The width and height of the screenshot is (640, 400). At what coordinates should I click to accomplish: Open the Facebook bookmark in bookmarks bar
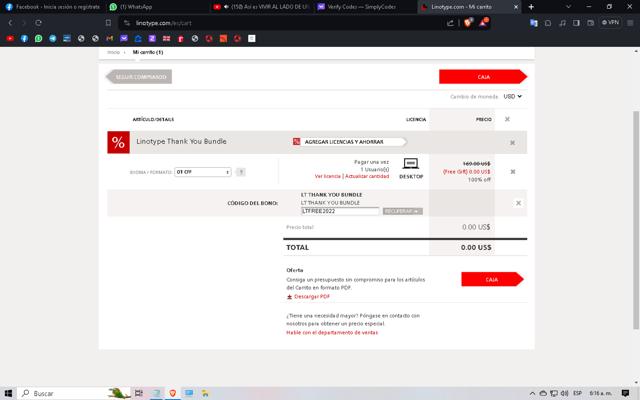coord(24,38)
